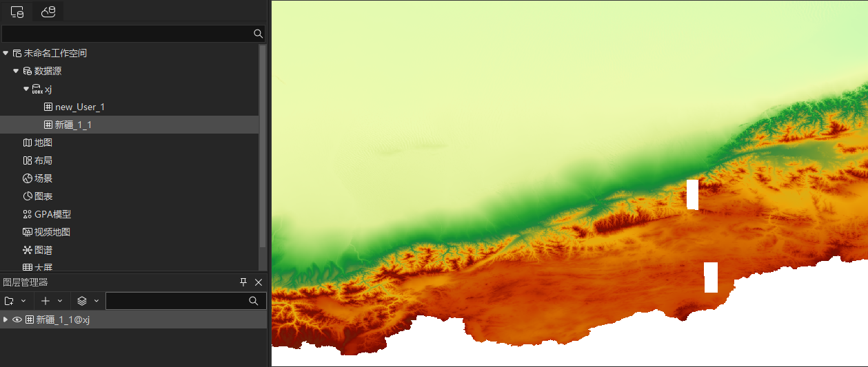
Task: Click the add layer plus icon
Action: coord(46,301)
